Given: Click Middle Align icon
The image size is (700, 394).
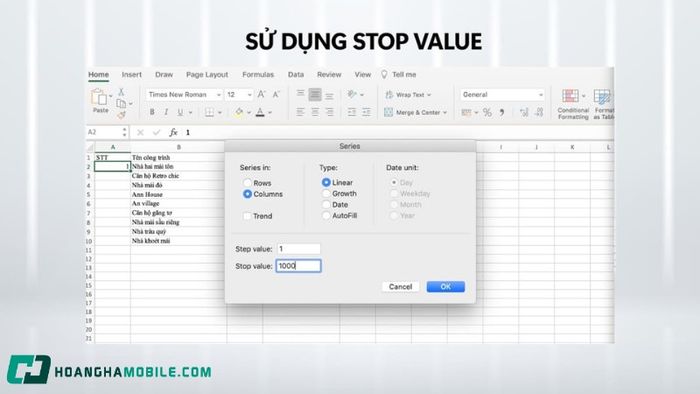Looking at the screenshot, I should pos(315,94).
